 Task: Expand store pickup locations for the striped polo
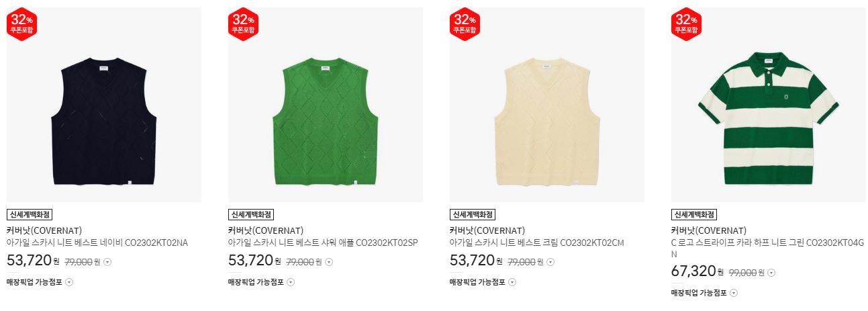[x=734, y=293]
